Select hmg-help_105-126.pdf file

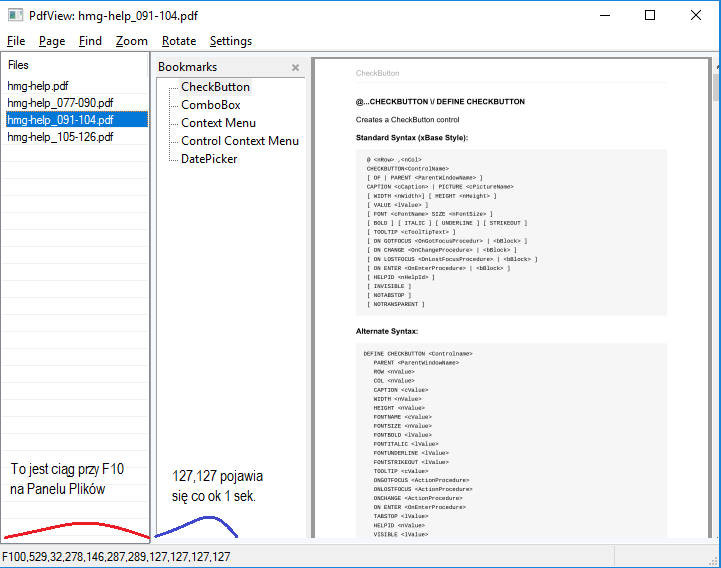coord(60,137)
